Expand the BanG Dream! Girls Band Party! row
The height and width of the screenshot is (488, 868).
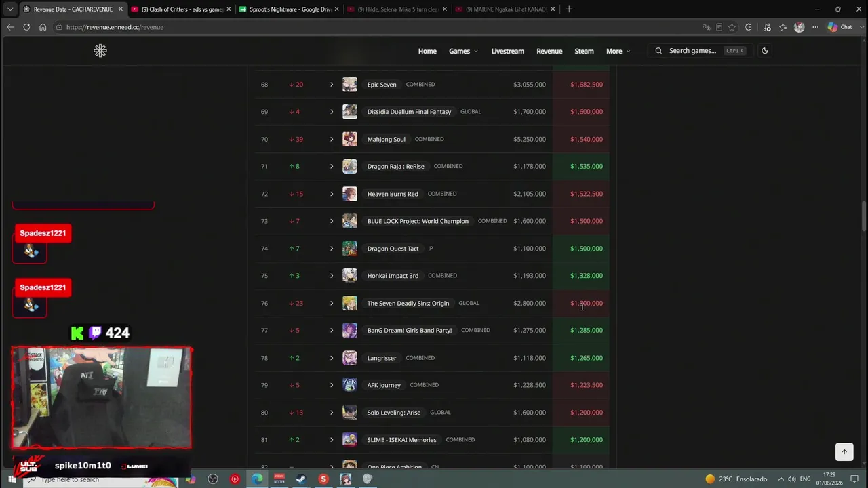tap(332, 330)
